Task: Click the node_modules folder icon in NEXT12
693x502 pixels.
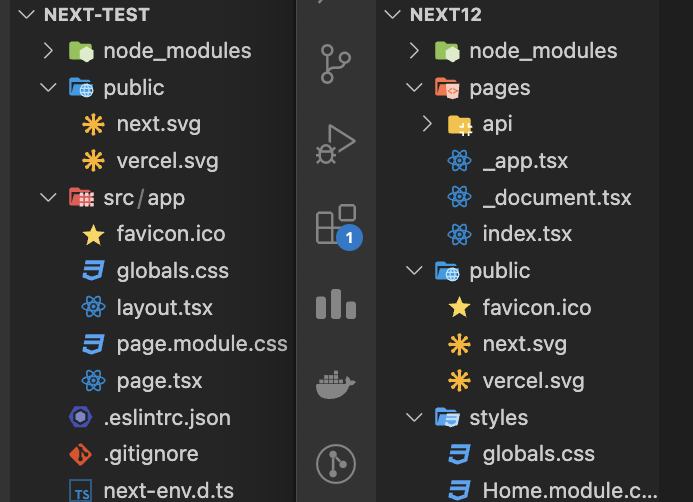Action: click(x=447, y=51)
